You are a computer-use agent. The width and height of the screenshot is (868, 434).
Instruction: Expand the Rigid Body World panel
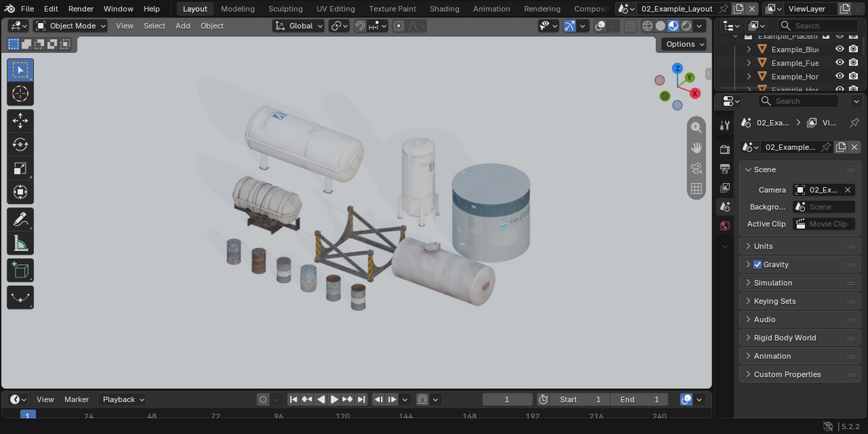800,338
